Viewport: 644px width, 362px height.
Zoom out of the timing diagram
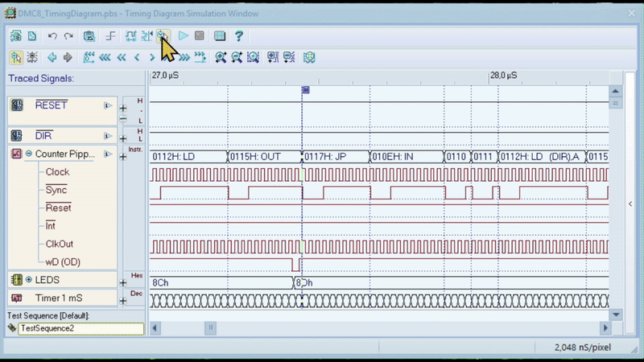[237, 57]
